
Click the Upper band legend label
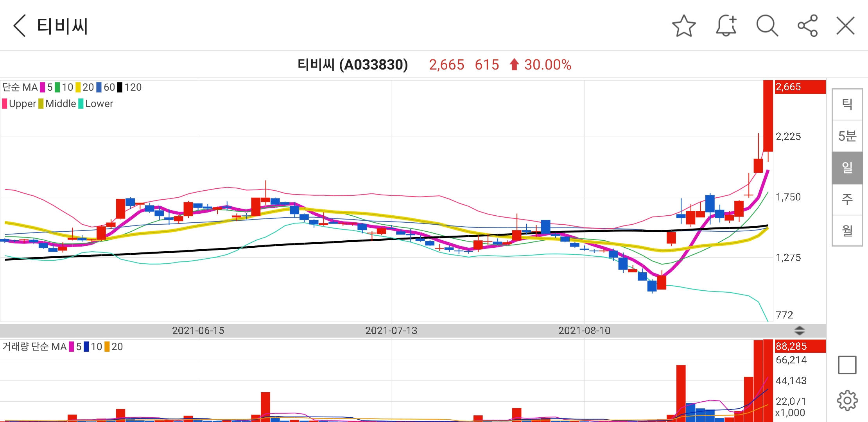pyautogui.click(x=22, y=104)
